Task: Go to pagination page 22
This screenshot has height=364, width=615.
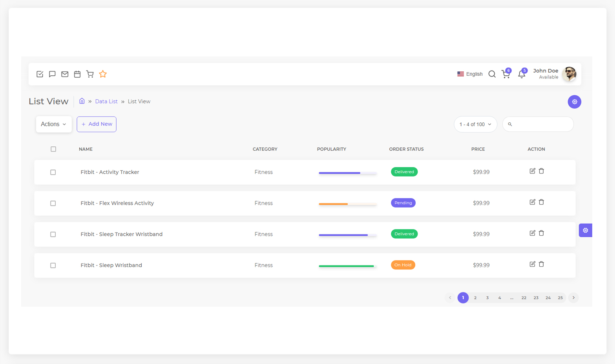Action: (x=524, y=298)
